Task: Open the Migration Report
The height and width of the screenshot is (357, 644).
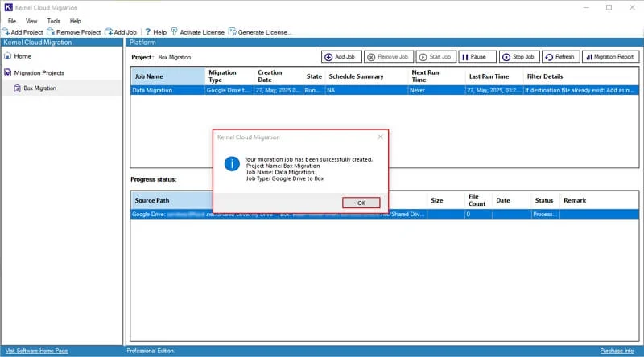Action: pyautogui.click(x=610, y=57)
